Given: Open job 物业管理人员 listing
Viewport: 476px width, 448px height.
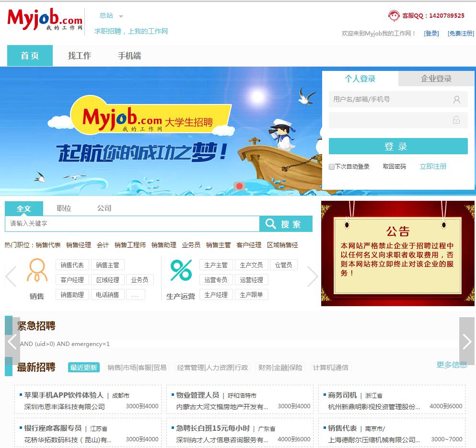Looking at the screenshot, I should coord(197,395).
